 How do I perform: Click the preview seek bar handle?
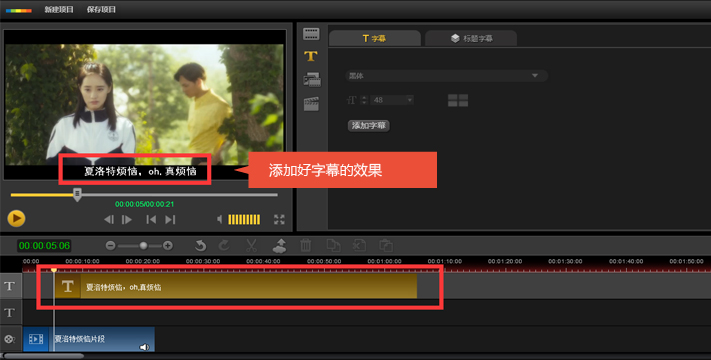pos(78,195)
